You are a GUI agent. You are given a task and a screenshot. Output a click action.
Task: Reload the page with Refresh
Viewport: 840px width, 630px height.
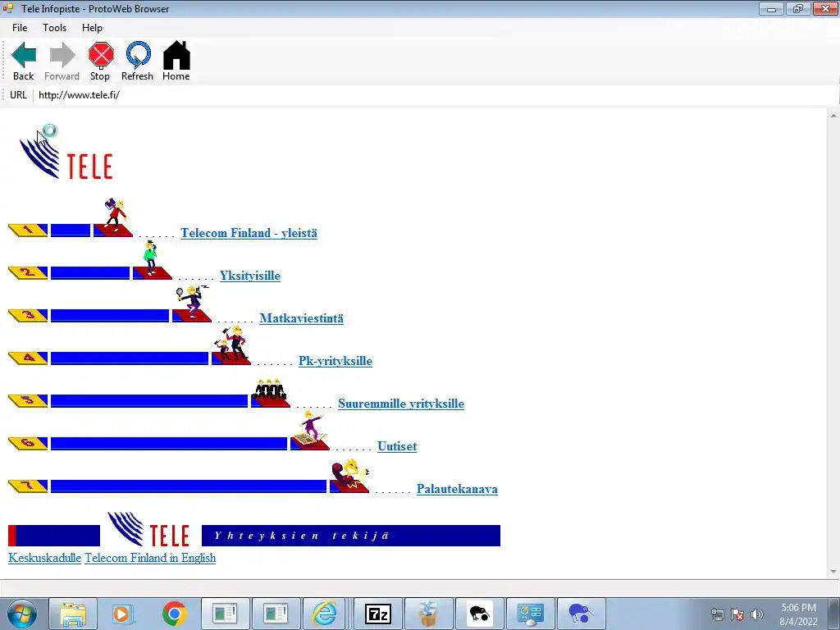(x=138, y=61)
